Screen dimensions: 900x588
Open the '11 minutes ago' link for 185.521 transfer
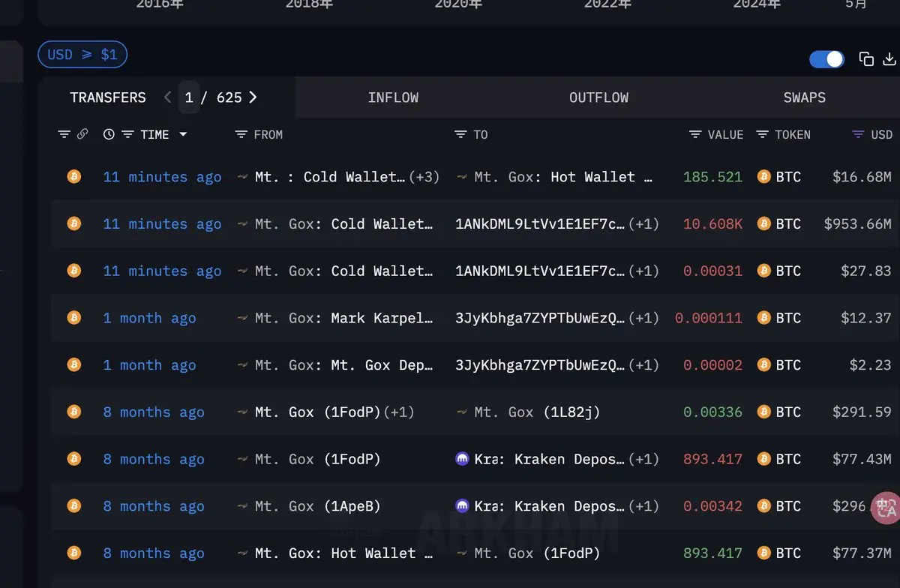coord(162,177)
